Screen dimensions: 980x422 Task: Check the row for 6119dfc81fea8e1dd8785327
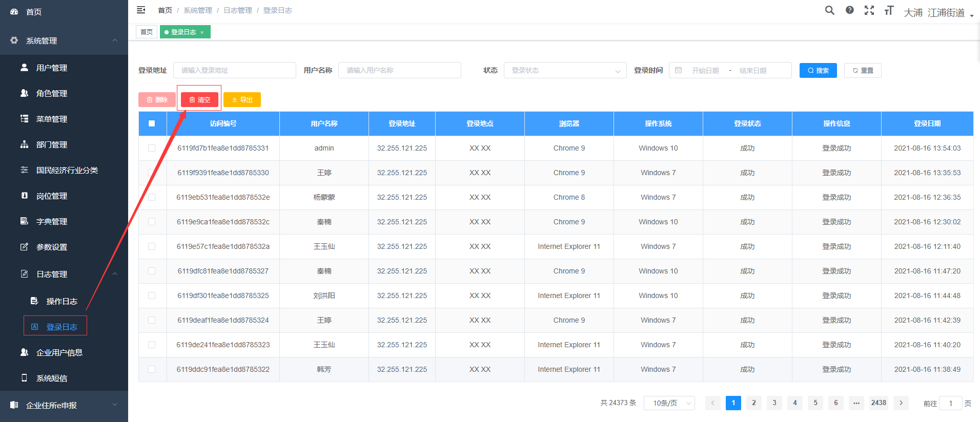[x=152, y=271]
